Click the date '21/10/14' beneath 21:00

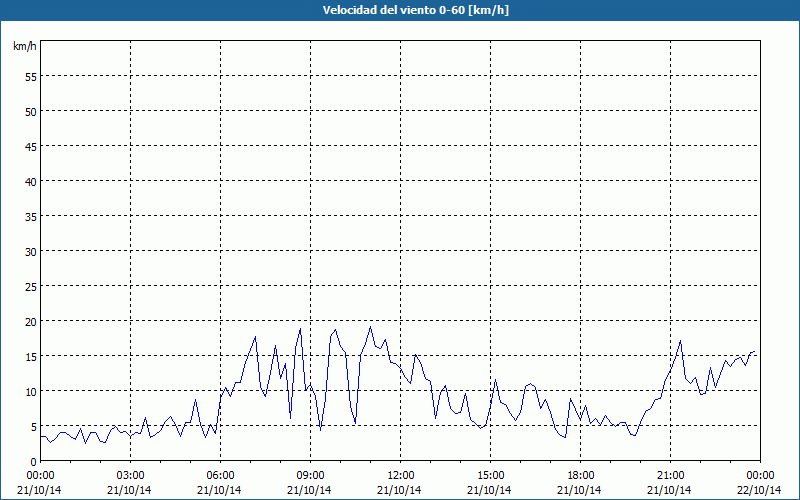[x=669, y=490]
